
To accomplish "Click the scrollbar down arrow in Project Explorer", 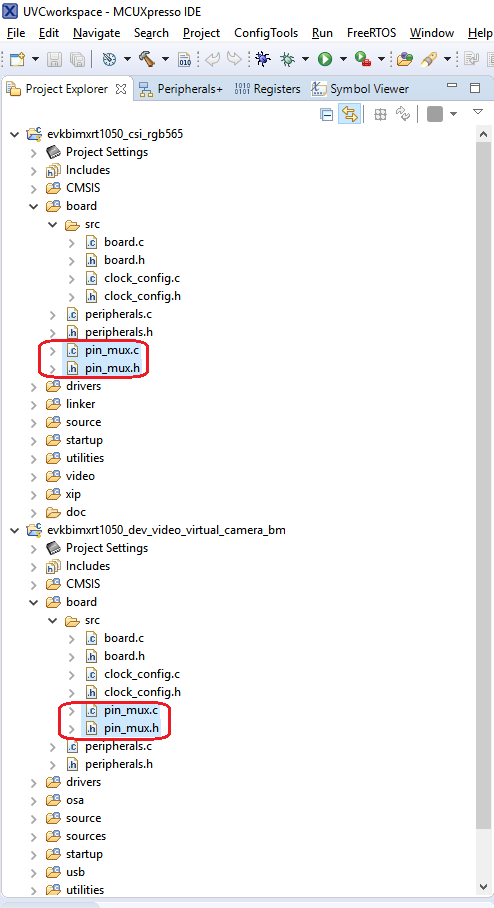I will pos(484,887).
